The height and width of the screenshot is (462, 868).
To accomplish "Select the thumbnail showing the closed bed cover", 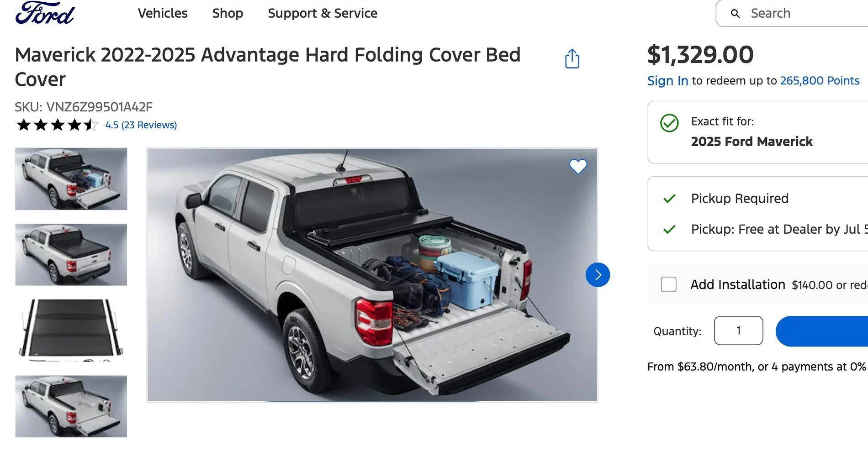I will pyautogui.click(x=71, y=255).
